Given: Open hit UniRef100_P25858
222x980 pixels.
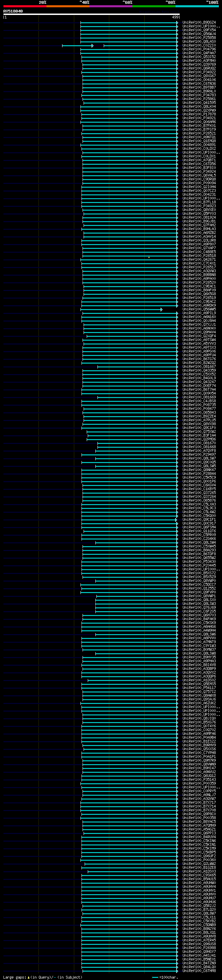Looking at the screenshot, I should pyautogui.click(x=199, y=38).
